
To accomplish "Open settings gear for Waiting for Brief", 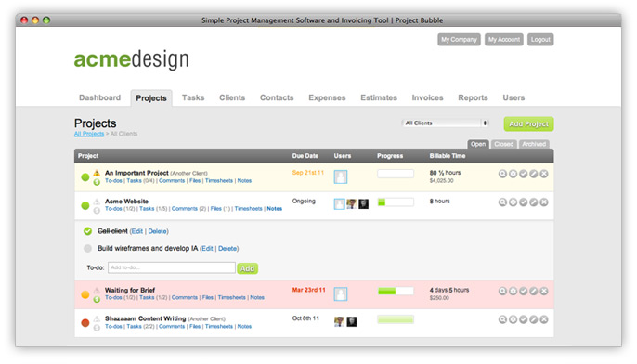I will coord(513,292).
